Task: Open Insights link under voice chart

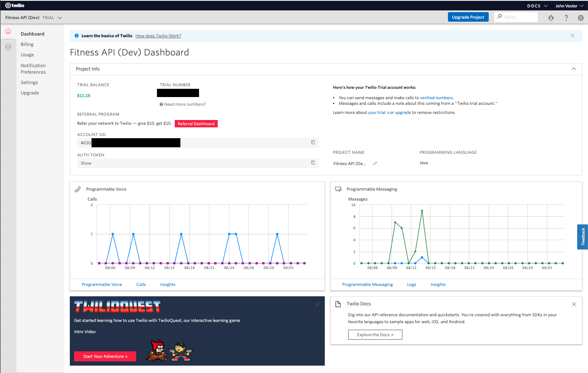Action: (x=168, y=285)
